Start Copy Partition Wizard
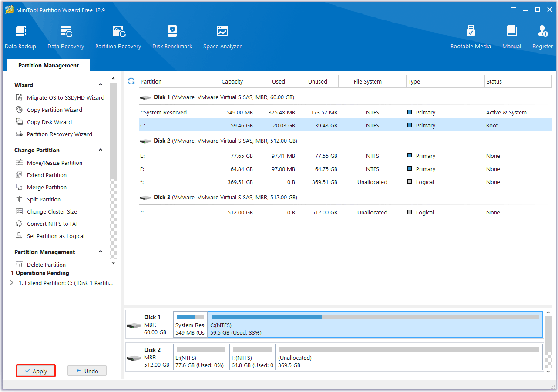558x392 pixels. pos(49,110)
